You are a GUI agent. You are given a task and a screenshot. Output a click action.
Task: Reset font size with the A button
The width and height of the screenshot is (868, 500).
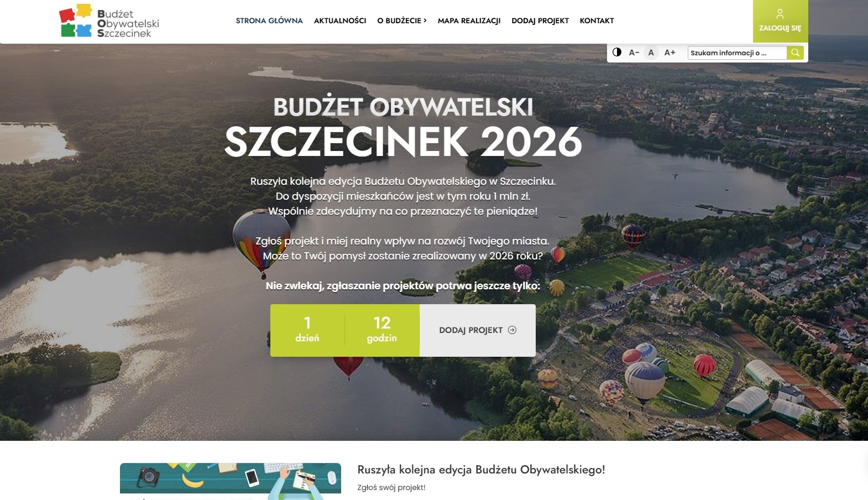651,53
